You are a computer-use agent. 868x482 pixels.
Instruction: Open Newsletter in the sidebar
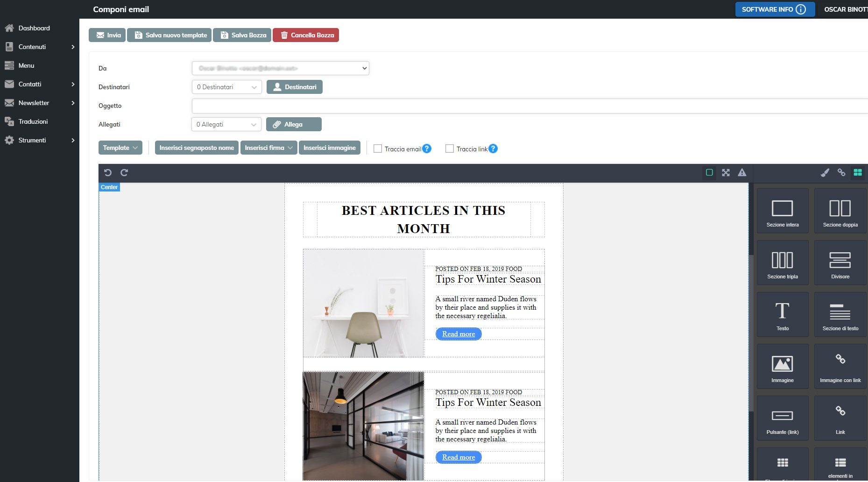pos(34,103)
